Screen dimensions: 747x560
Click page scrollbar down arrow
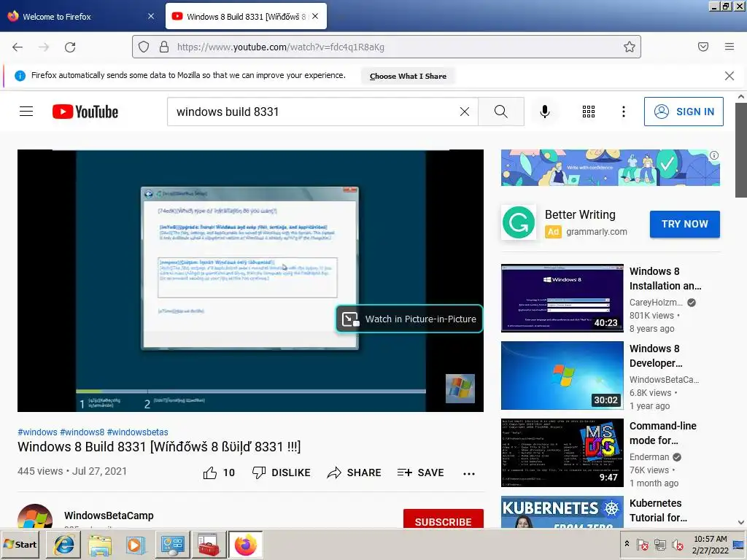[x=741, y=522]
